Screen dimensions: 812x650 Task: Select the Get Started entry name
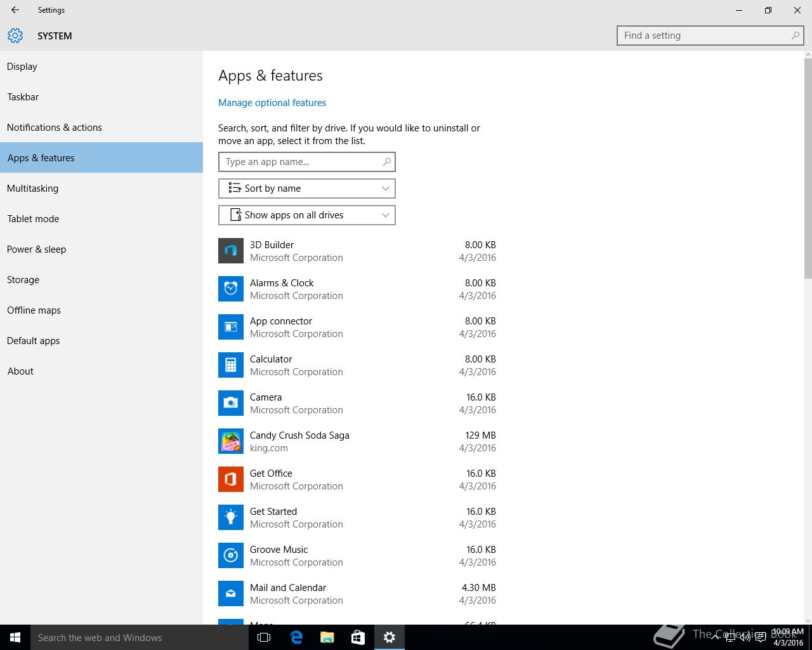click(273, 512)
